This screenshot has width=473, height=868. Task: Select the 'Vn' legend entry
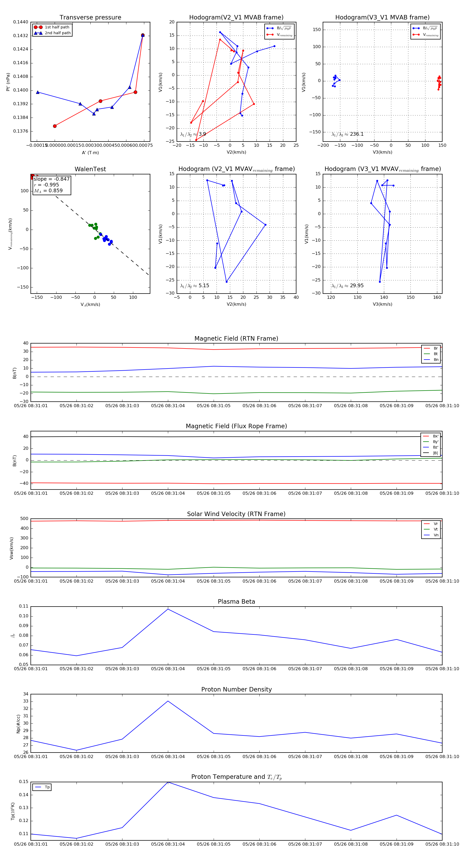click(431, 535)
